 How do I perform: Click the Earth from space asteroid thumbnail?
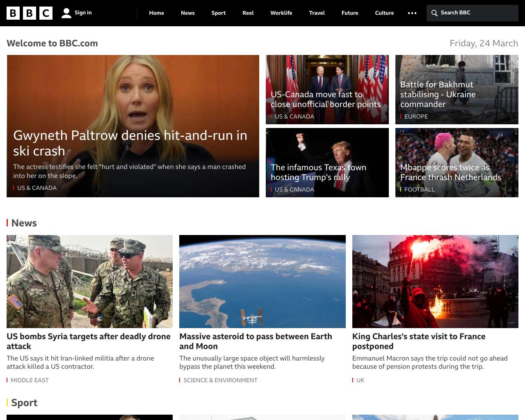[x=262, y=281]
